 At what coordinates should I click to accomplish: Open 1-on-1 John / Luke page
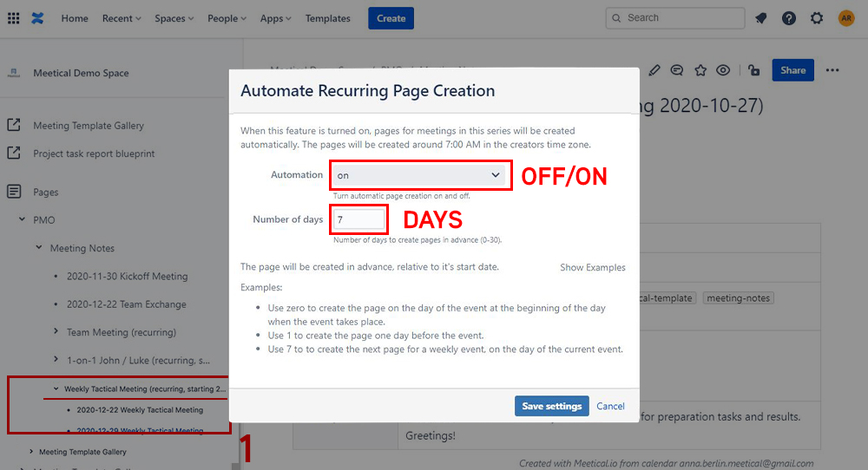138,361
